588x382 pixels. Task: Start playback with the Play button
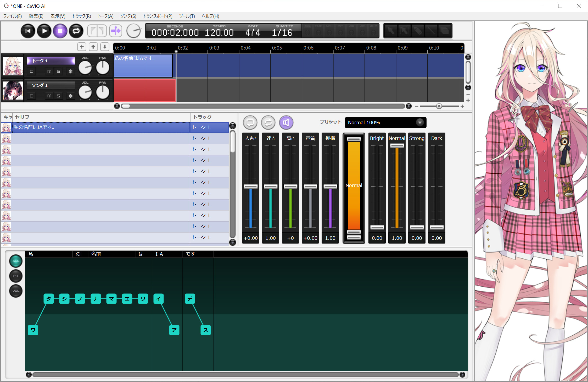44,31
